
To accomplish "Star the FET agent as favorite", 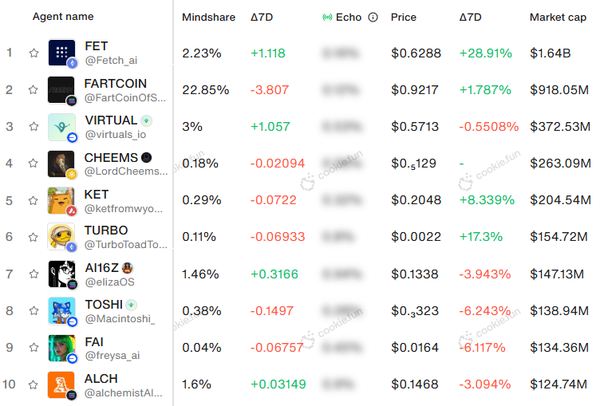I will coord(34,53).
